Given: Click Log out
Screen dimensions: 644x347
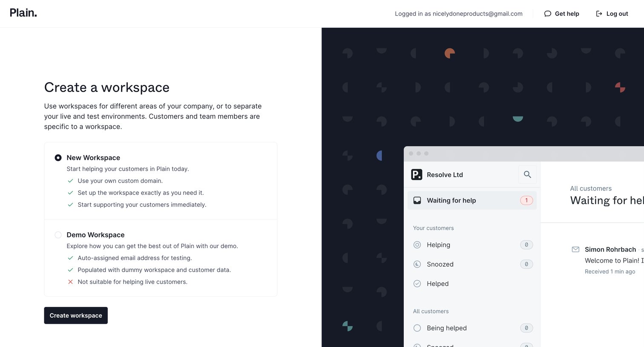Looking at the screenshot, I should (x=612, y=14).
